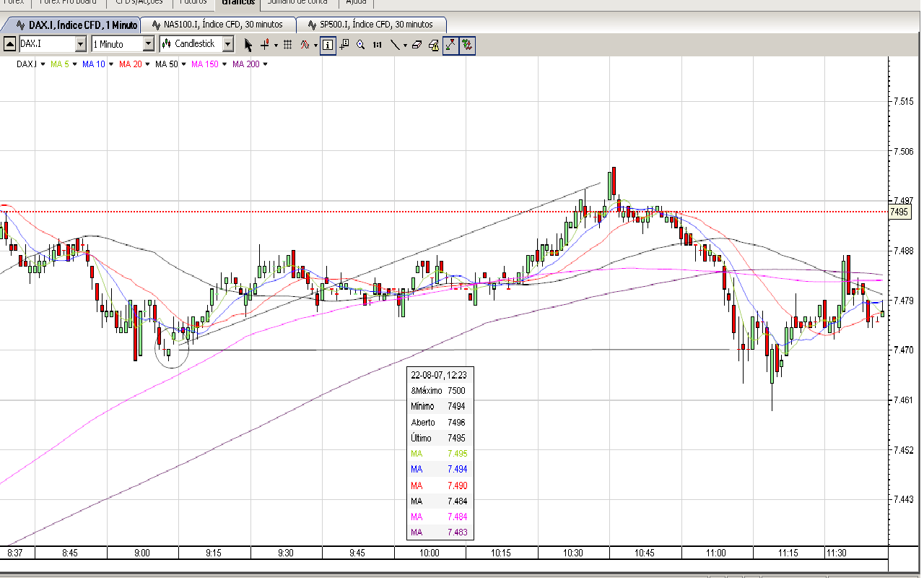Click the 7.515 price axis label
The width and height of the screenshot is (924, 578).
(905, 102)
